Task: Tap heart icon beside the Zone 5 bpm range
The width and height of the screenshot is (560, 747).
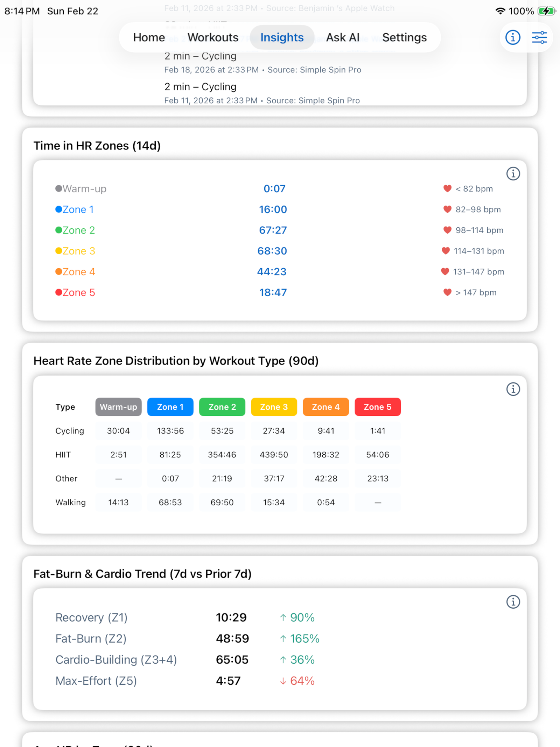Action: point(447,292)
